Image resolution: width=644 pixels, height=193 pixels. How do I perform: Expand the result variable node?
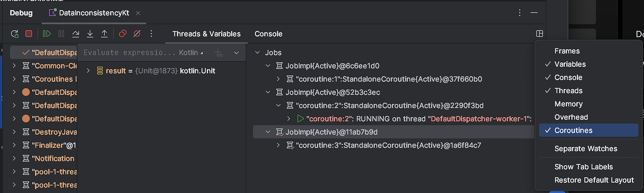[x=88, y=71]
